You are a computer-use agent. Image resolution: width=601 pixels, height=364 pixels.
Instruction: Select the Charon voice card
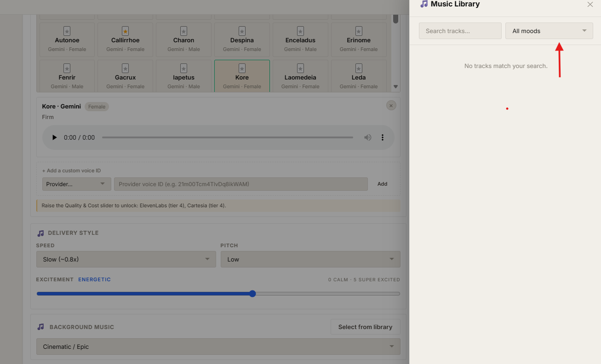(x=183, y=40)
